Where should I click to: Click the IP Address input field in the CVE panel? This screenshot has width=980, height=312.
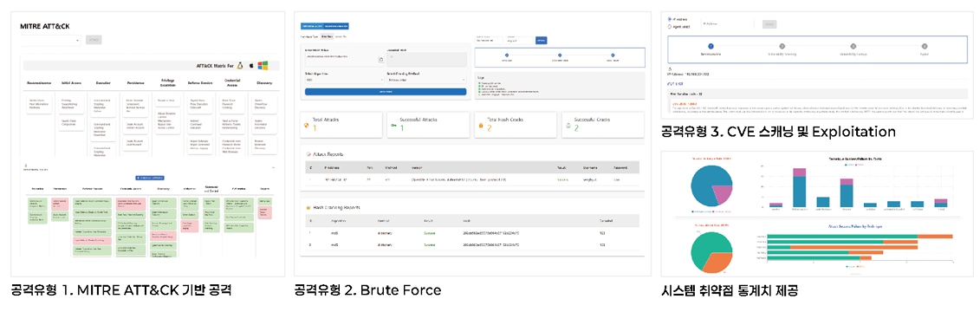coord(727,23)
